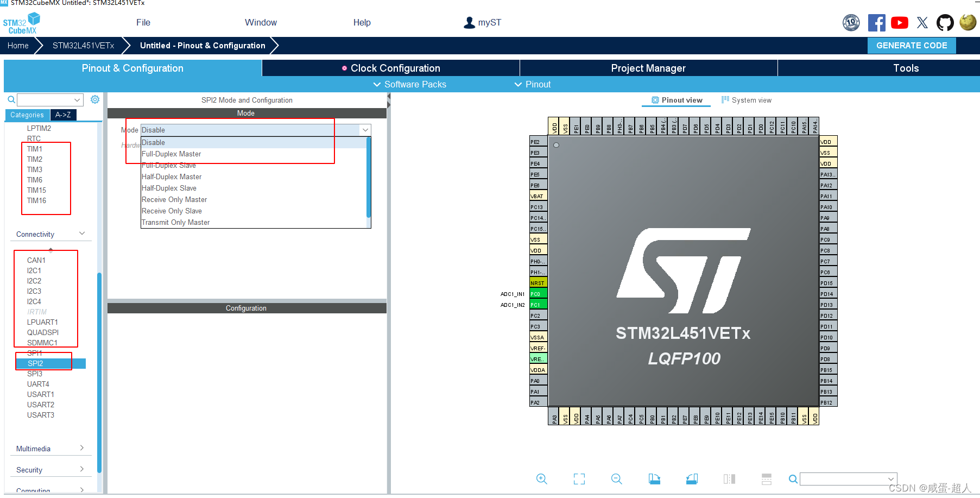Open the Help menu
This screenshot has height=498, width=980.
coord(362,22)
